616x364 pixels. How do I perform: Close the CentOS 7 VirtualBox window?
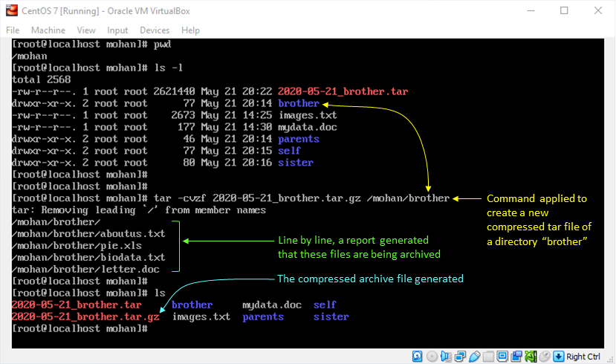(598, 10)
